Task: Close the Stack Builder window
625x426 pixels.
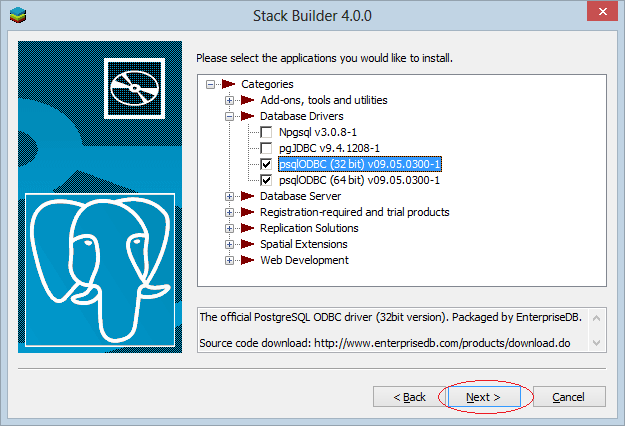Action: [x=602, y=11]
